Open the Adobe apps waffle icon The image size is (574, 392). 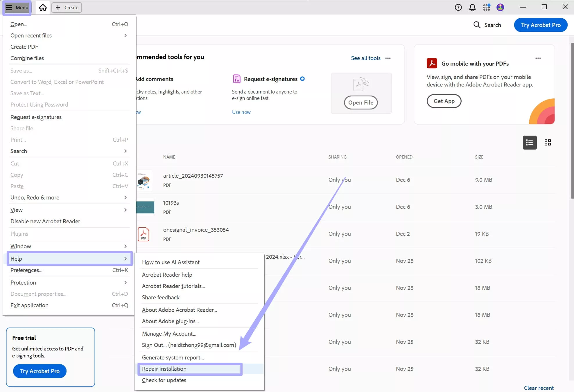click(x=486, y=7)
